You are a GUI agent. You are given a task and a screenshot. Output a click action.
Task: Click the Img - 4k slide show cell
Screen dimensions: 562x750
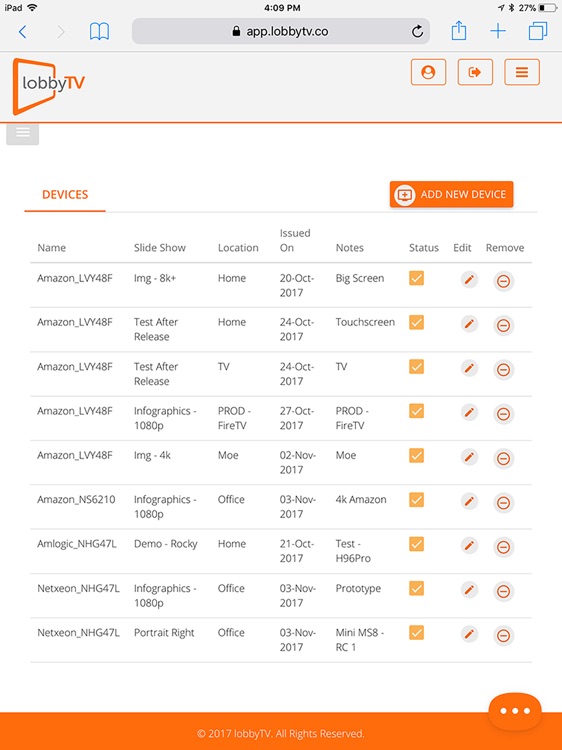tap(152, 455)
